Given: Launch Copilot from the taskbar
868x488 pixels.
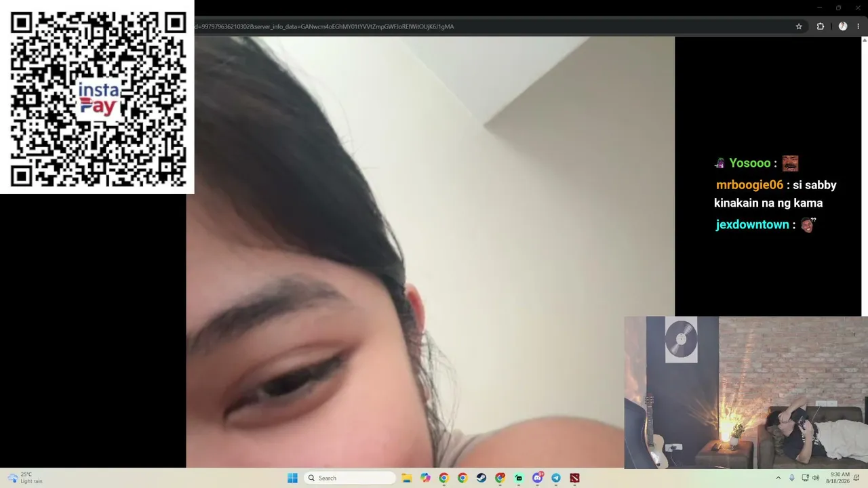Looking at the screenshot, I should click(x=425, y=478).
